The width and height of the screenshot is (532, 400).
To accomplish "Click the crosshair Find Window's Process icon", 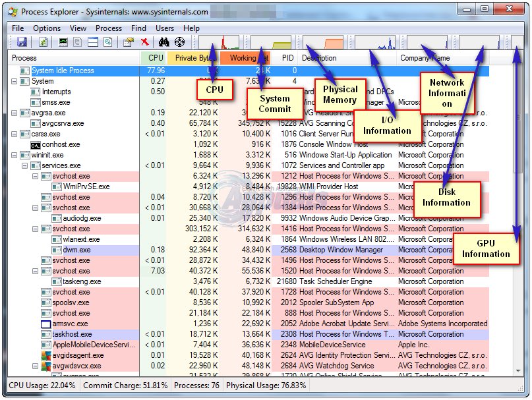I will (179, 42).
